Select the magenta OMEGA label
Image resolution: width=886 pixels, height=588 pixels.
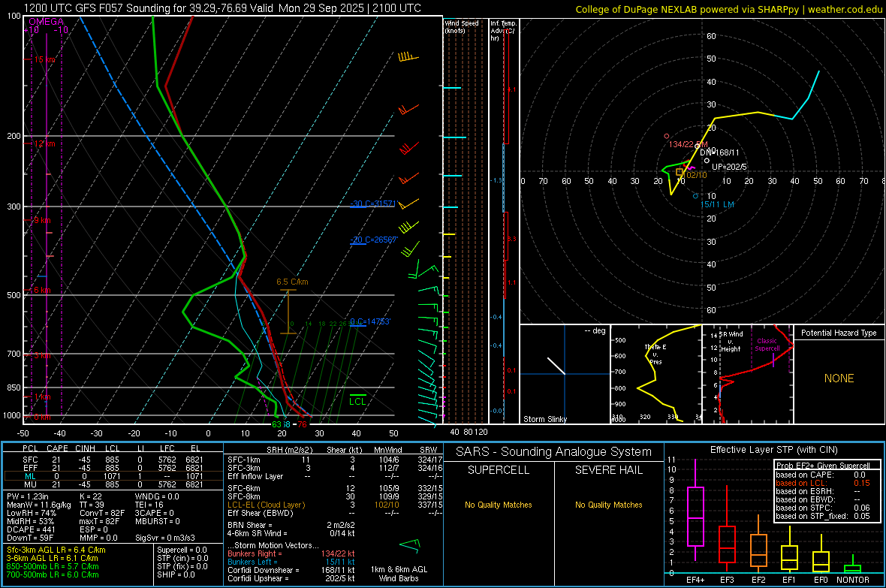tap(47, 22)
